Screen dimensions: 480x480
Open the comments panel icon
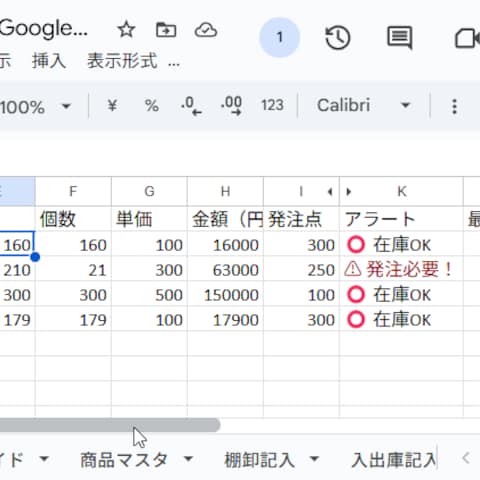(x=400, y=38)
